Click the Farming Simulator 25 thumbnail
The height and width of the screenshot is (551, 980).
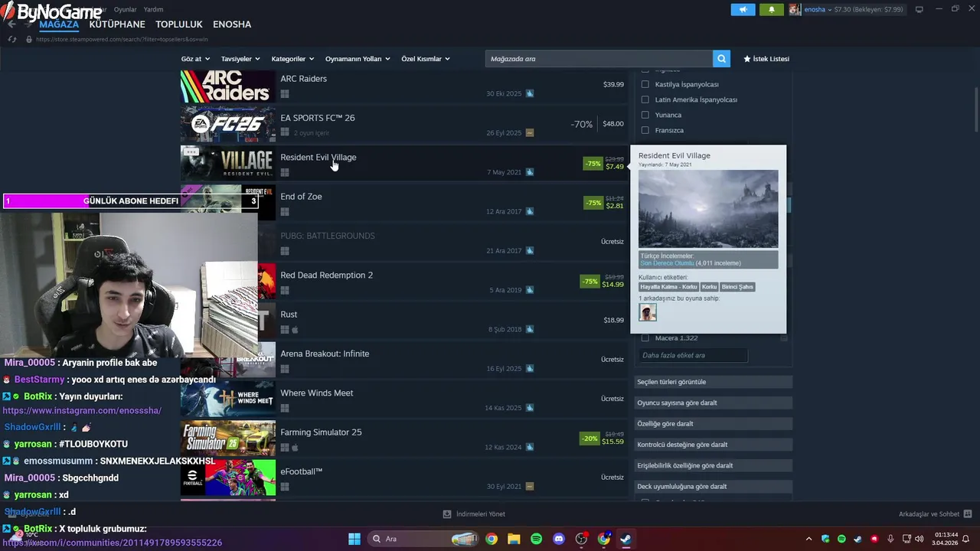227,439
